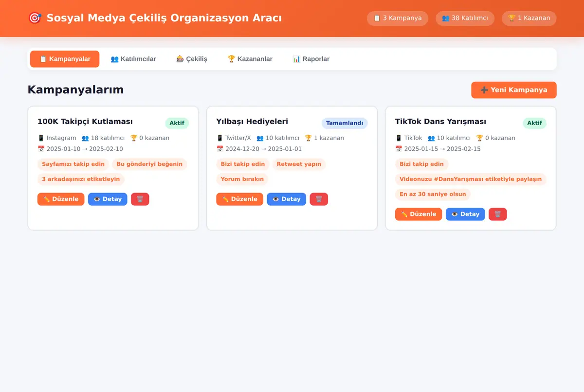Click the date range 2025-01-15 → 2025-02-15
Viewport: 584px width, 392px height.
438,149
